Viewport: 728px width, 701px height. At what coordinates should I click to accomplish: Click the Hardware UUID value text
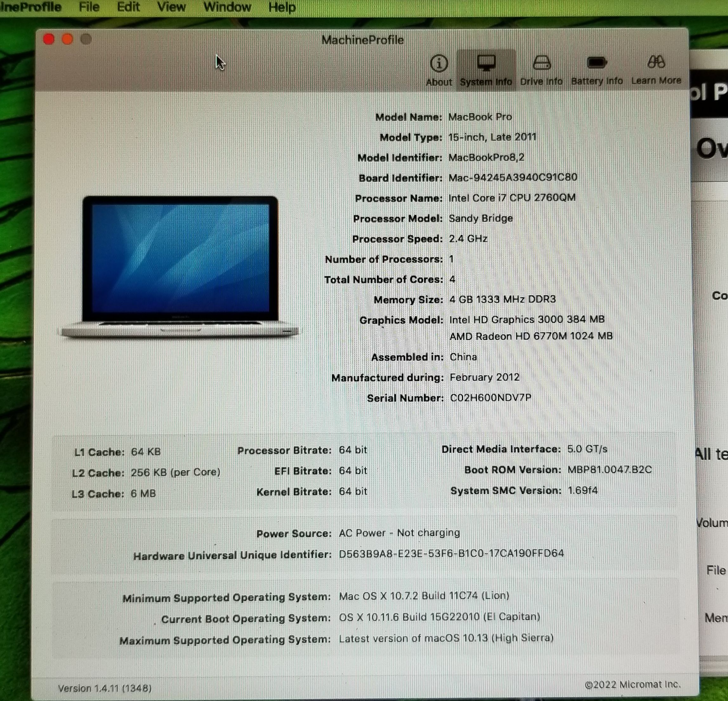pos(451,553)
